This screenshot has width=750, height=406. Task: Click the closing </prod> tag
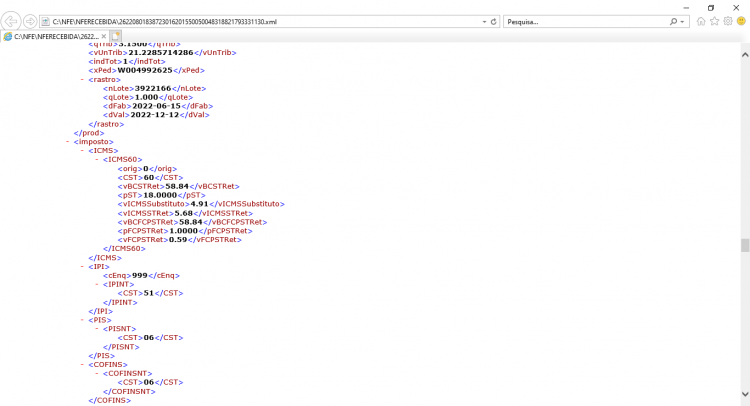click(89, 133)
